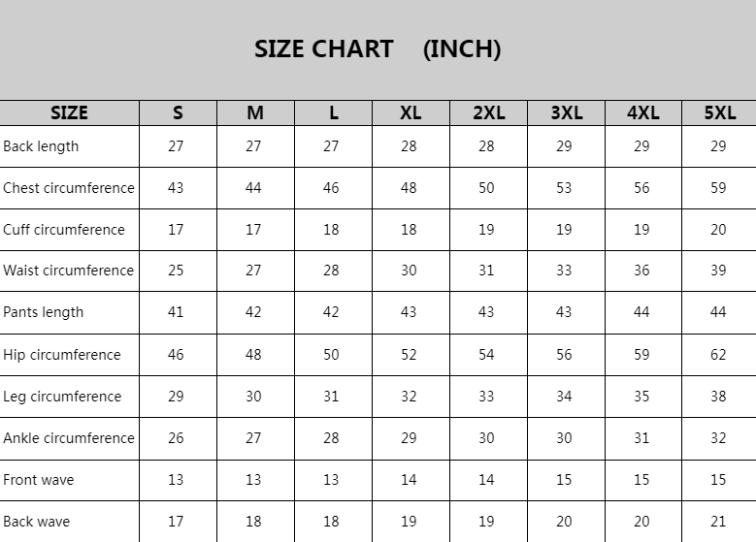The width and height of the screenshot is (756, 542).
Task: Click the SIZE CHART (INCH) title
Action: 377,49
